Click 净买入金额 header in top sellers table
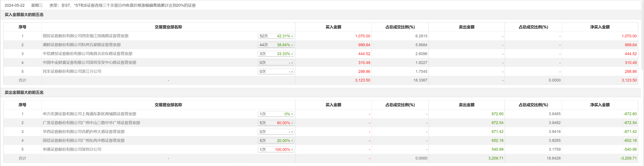 coord(600,105)
